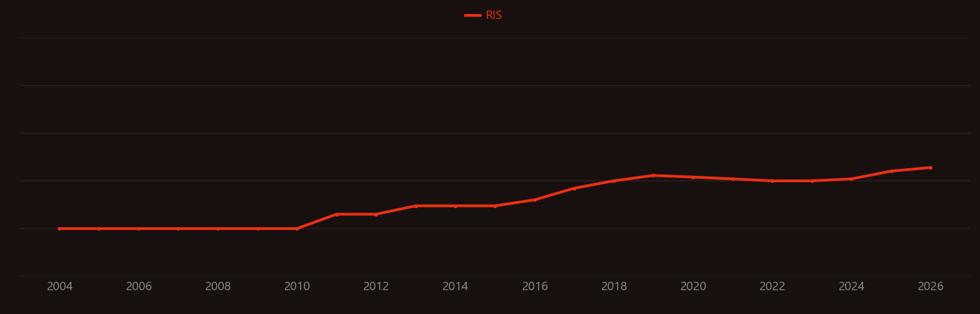The height and width of the screenshot is (314, 980).
Task: Click the 2004 x-axis label
Action: click(59, 287)
